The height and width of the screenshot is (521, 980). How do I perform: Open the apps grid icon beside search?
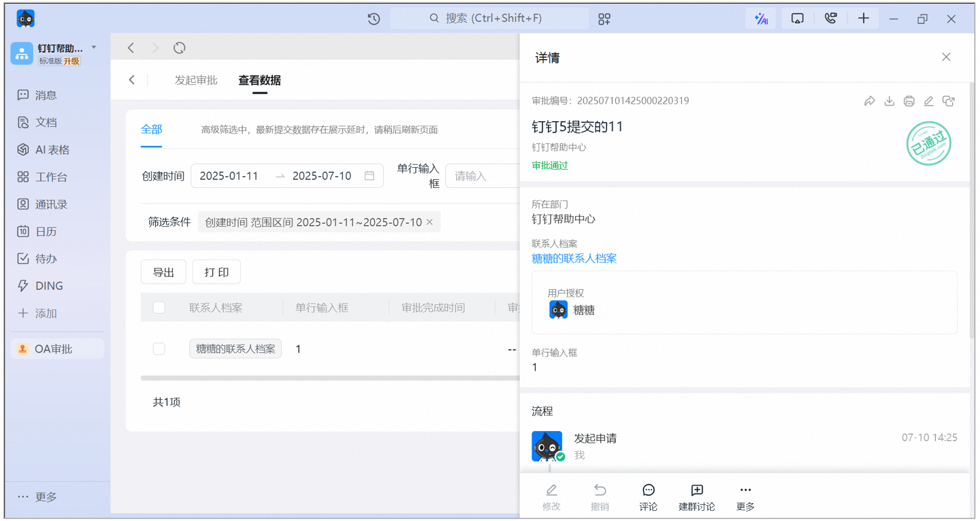pos(604,19)
